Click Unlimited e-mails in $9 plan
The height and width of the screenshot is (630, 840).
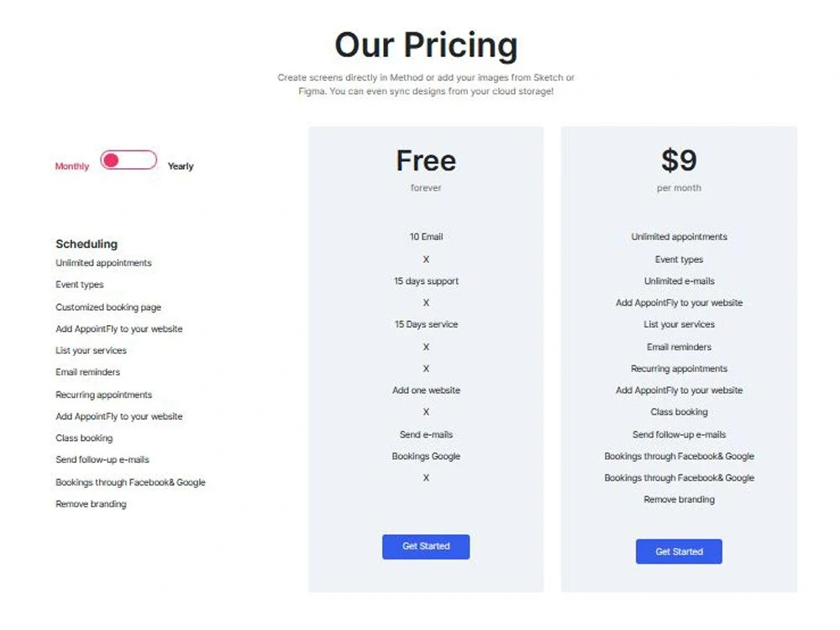pyautogui.click(x=679, y=281)
